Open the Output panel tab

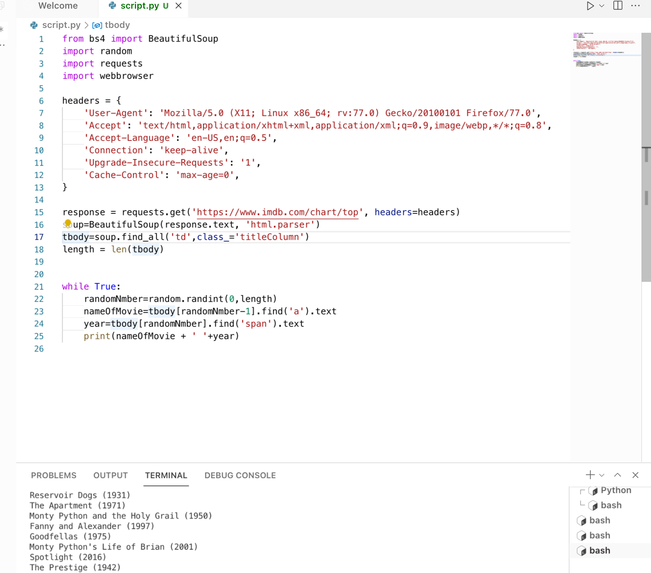click(110, 475)
